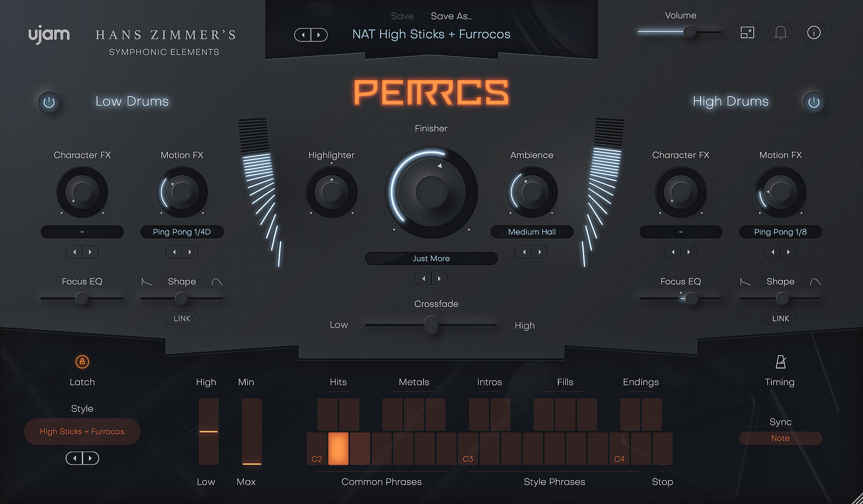Power off the High Drums section
This screenshot has height=504, width=863.
point(814,102)
